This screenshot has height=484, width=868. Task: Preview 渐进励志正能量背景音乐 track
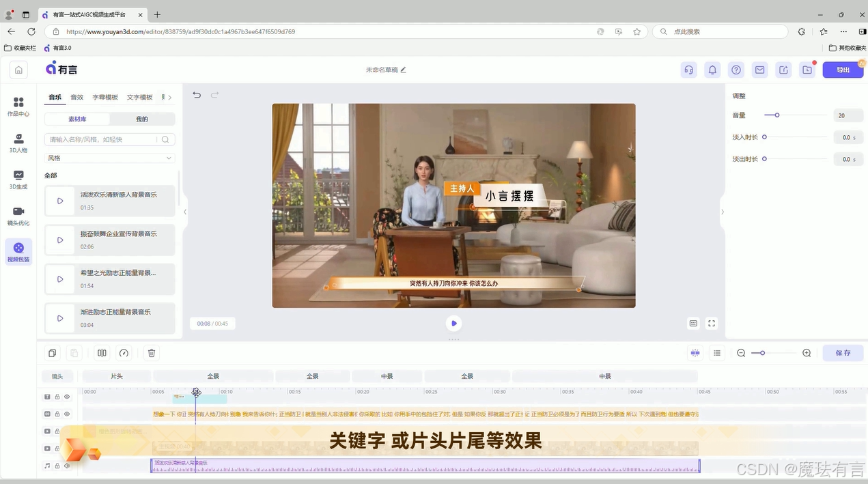click(x=60, y=318)
